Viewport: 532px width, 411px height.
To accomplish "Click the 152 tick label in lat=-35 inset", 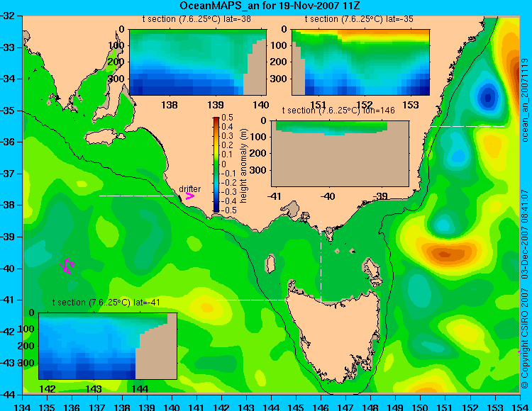I will pyautogui.click(x=365, y=105).
